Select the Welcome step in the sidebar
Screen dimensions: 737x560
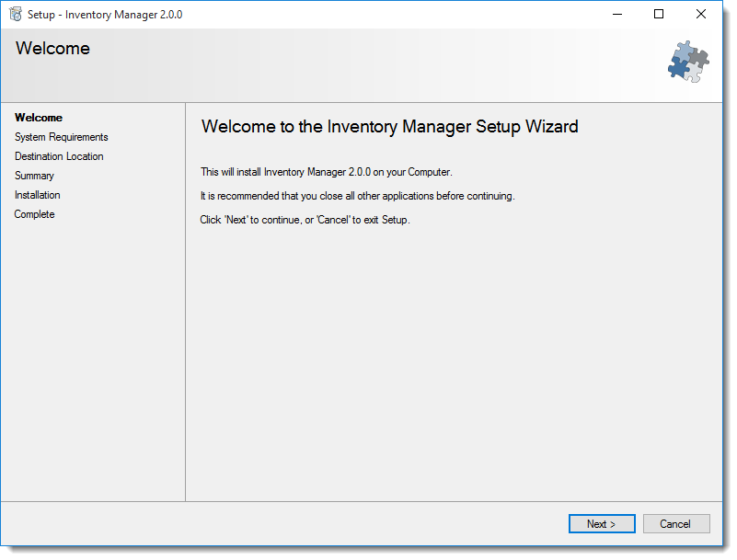pos(39,118)
